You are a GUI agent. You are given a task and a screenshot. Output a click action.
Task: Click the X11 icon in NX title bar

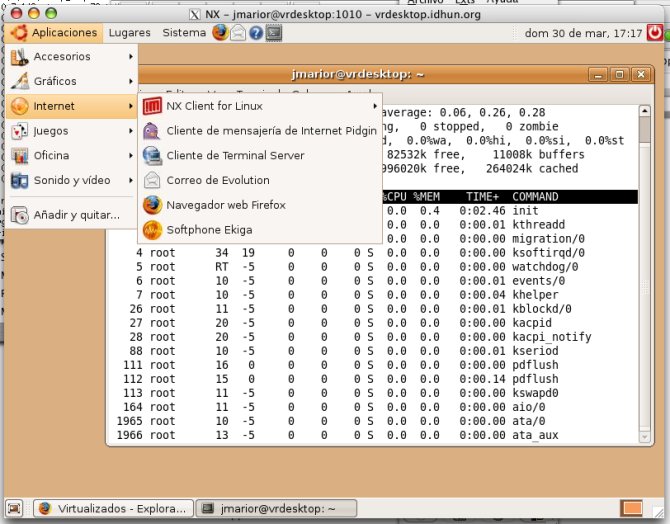tap(194, 15)
